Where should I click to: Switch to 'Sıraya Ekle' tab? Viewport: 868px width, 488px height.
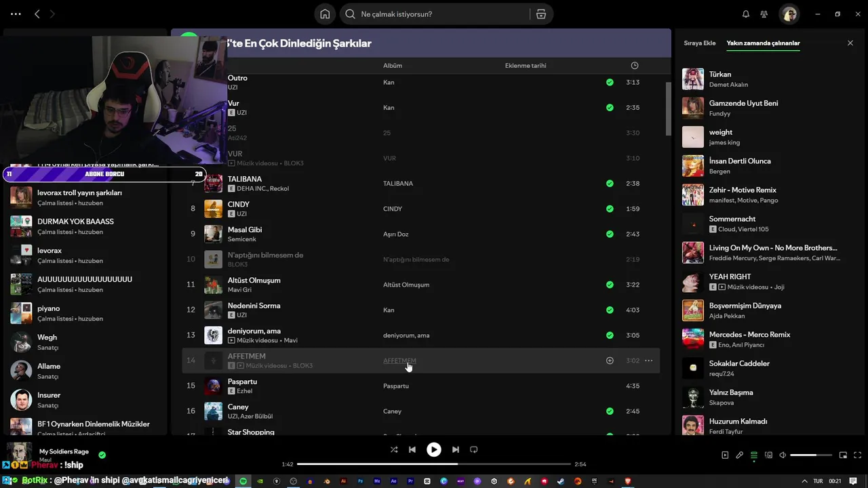click(x=700, y=43)
